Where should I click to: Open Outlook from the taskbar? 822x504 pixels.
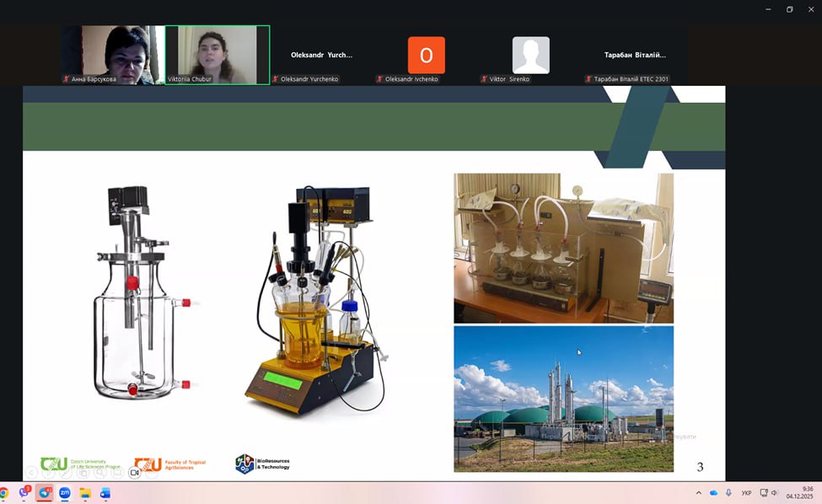[x=105, y=493]
